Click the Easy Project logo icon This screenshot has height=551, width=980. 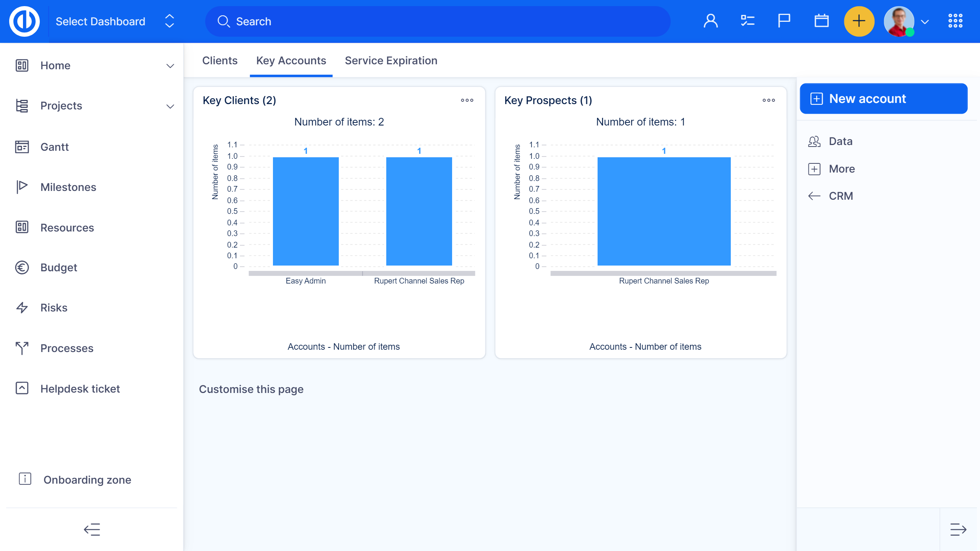(x=24, y=21)
